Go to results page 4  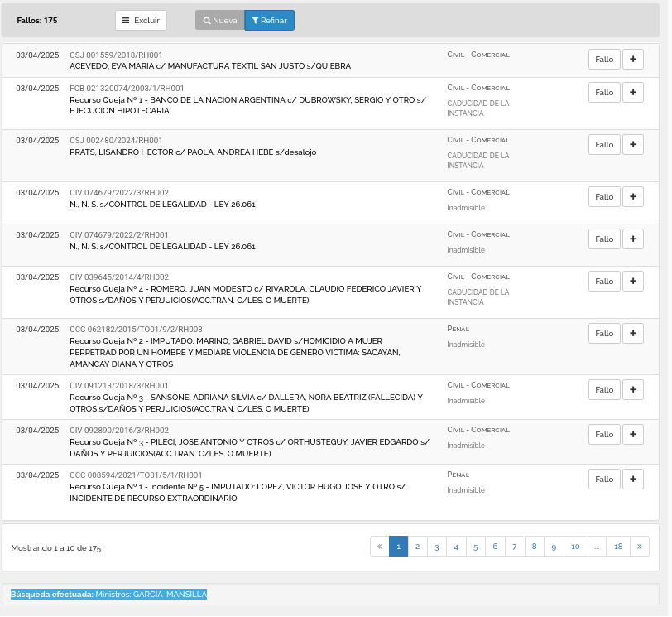click(456, 547)
